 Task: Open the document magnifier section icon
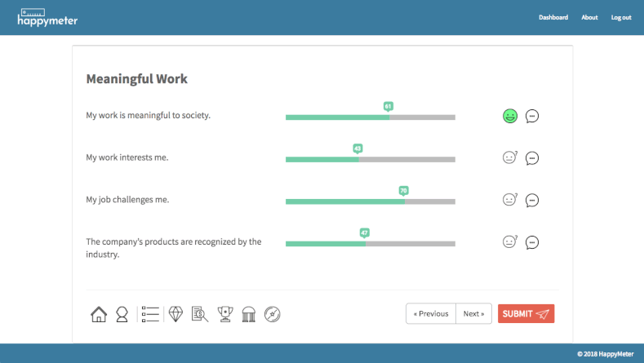[199, 314]
